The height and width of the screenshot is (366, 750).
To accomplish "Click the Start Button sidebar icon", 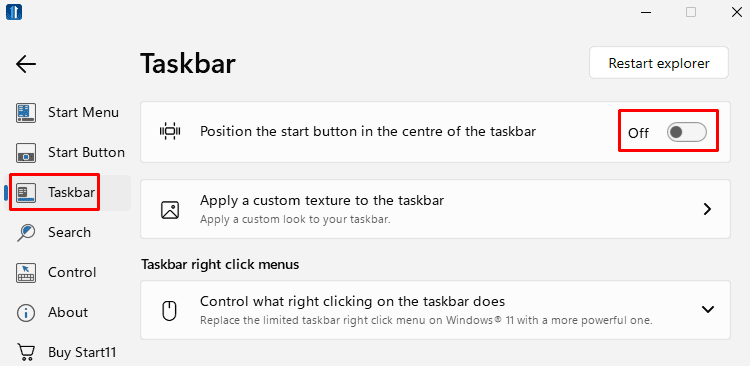I will point(26,153).
